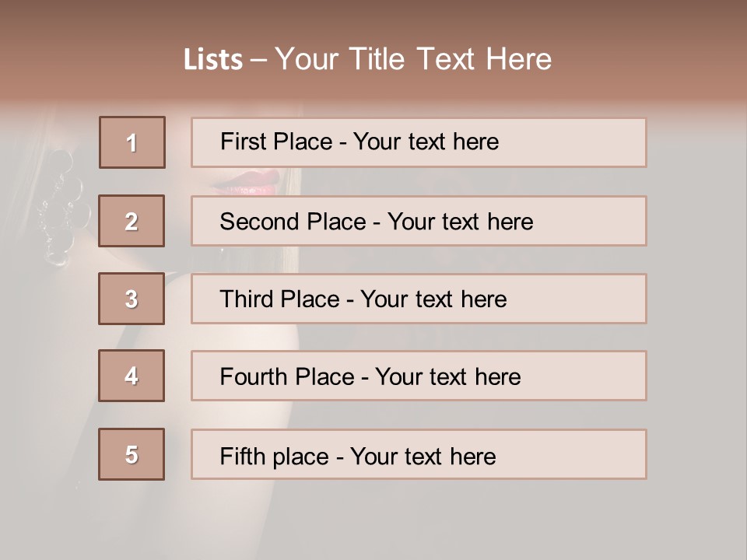The height and width of the screenshot is (560, 747).
Task: Select the number 2 box
Action: (x=132, y=221)
